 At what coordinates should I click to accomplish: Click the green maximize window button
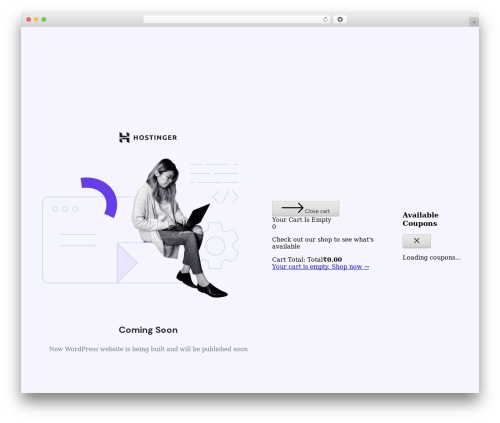[x=44, y=19]
